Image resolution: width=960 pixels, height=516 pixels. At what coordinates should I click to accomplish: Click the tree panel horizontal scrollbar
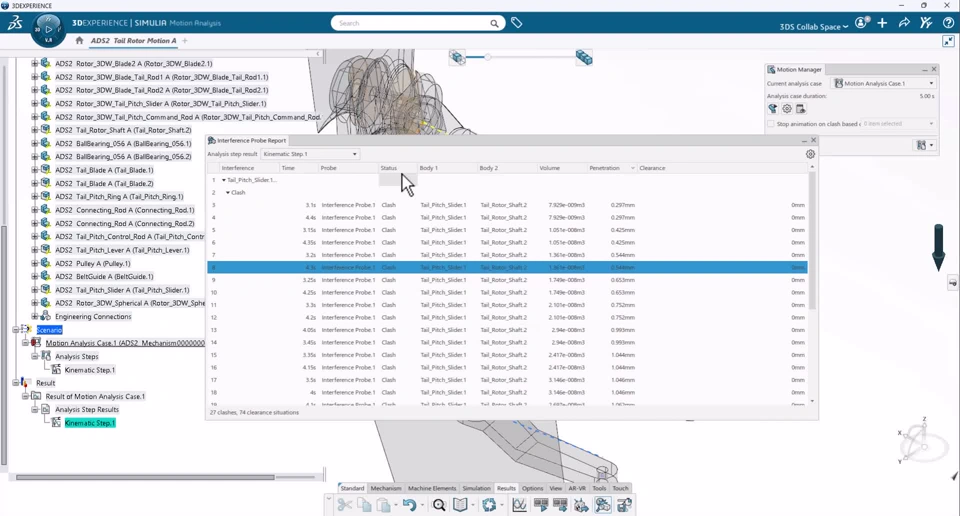point(145,477)
